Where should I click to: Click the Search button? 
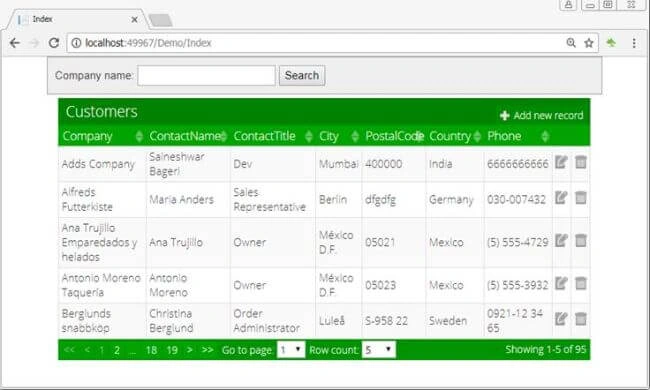point(302,75)
